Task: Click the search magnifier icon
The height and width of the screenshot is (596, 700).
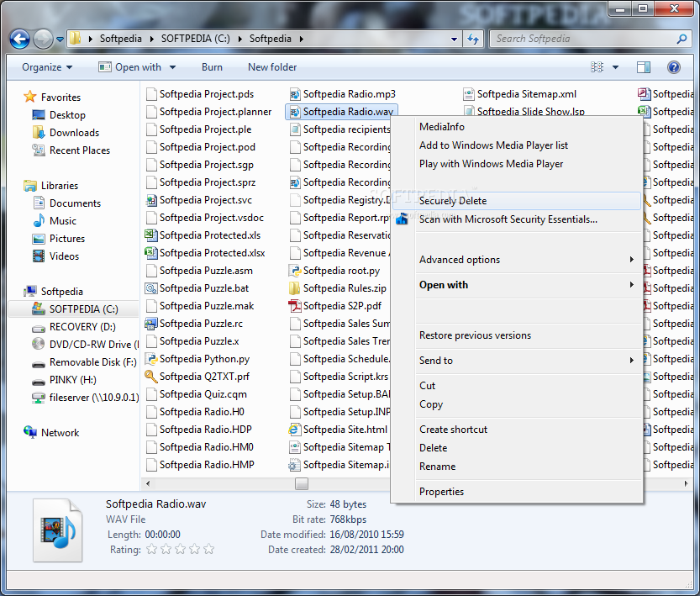Action: 682,39
